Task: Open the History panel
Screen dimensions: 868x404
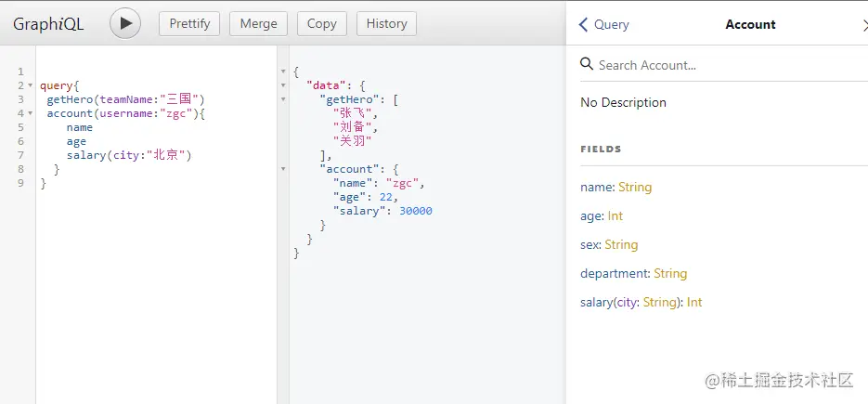Action: point(386,24)
